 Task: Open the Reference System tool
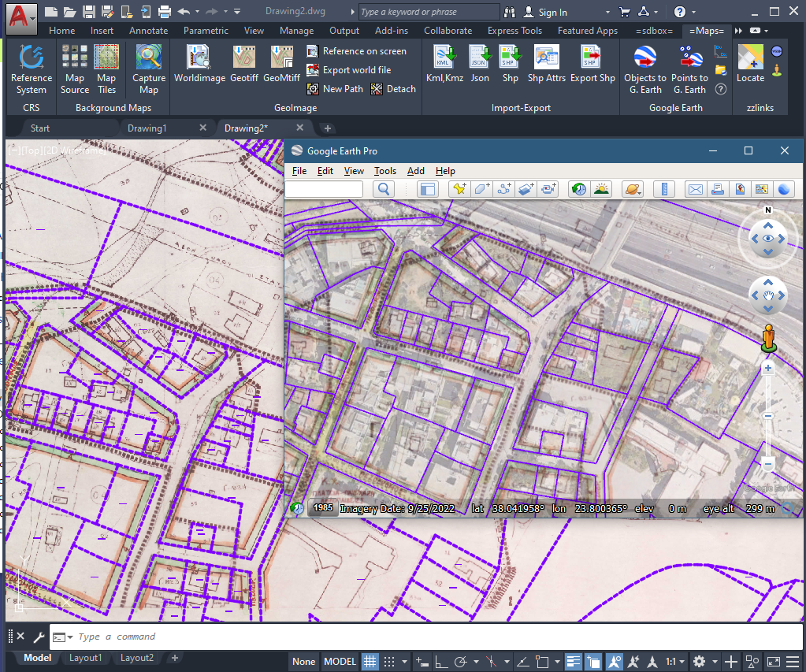32,69
